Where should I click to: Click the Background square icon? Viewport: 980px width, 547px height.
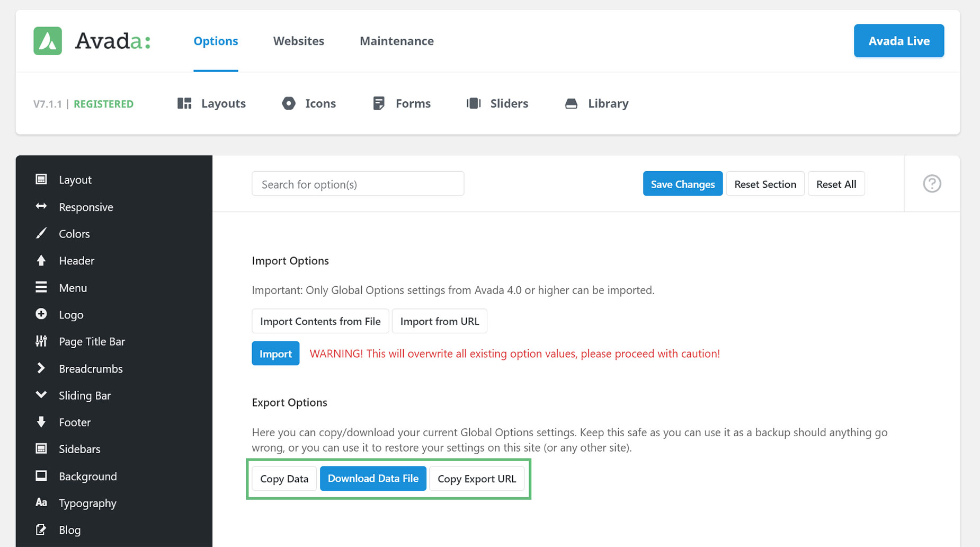[41, 475]
